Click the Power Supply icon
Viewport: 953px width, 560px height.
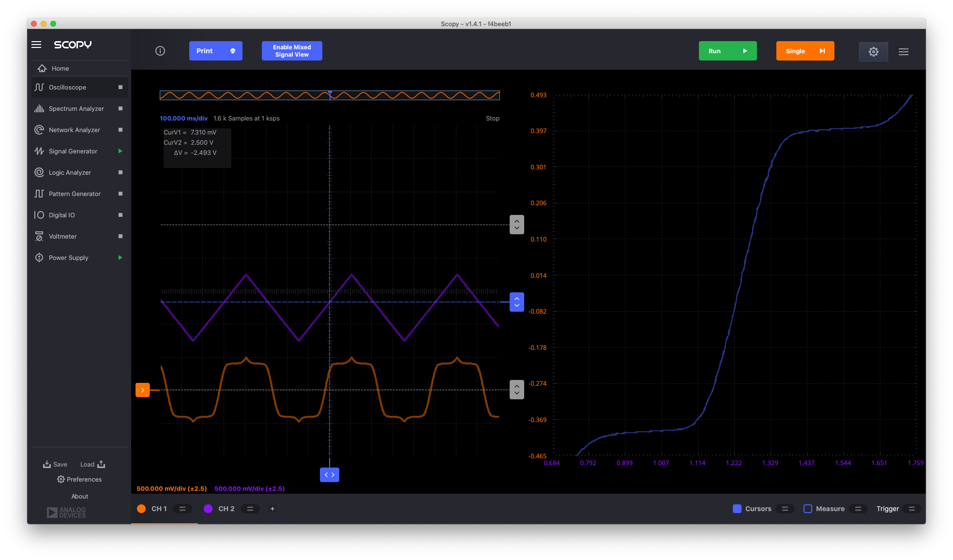[39, 257]
